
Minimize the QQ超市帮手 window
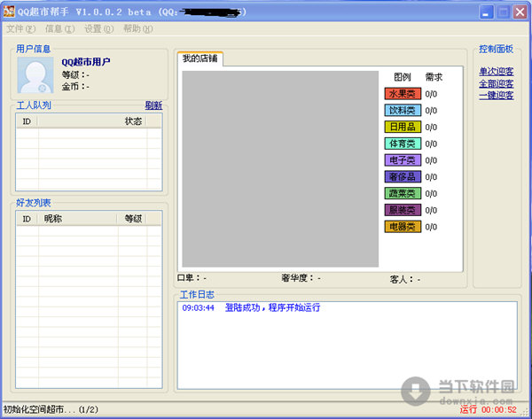pyautogui.click(x=486, y=12)
